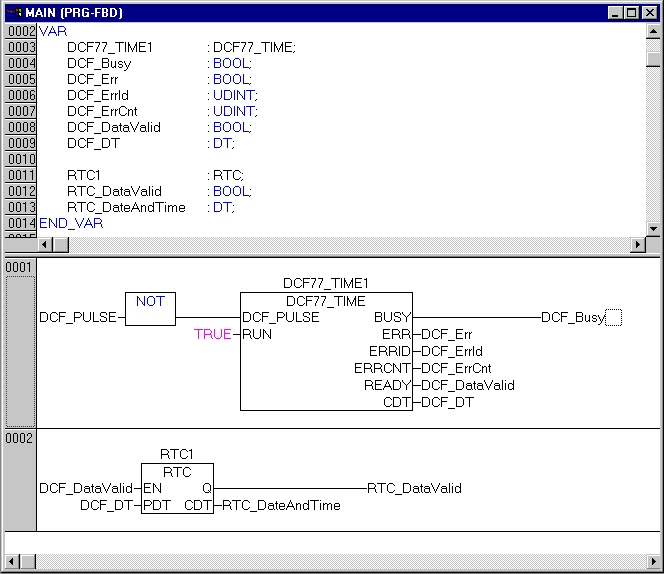The image size is (664, 574).
Task: Click DCF_DT input at PDT pin
Action: click(107, 505)
